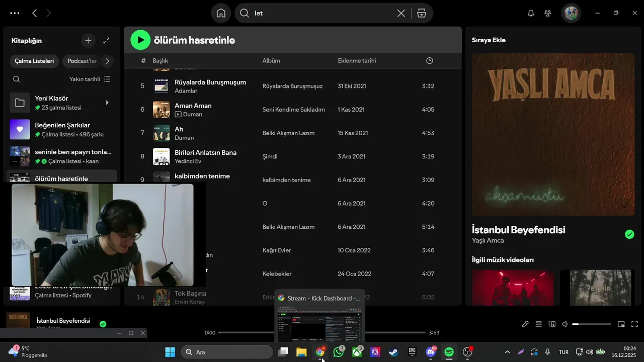Open the Yaşlı Amca album cover artwork
Image resolution: width=644 pixels, height=362 pixels.
click(553, 135)
